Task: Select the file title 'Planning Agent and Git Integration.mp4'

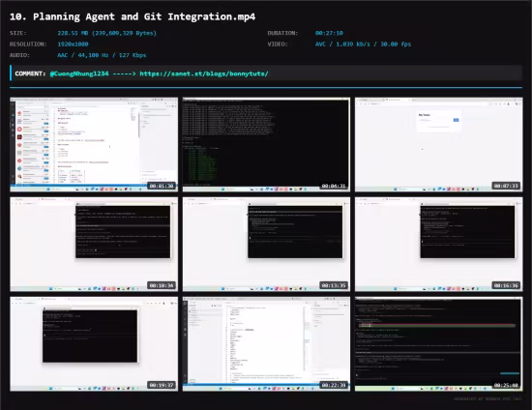Action: tap(144, 16)
